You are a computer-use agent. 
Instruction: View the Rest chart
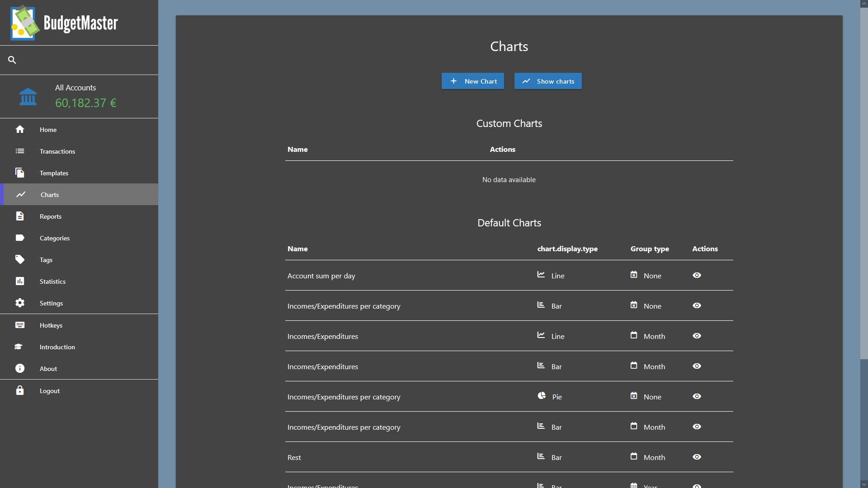[x=697, y=457]
